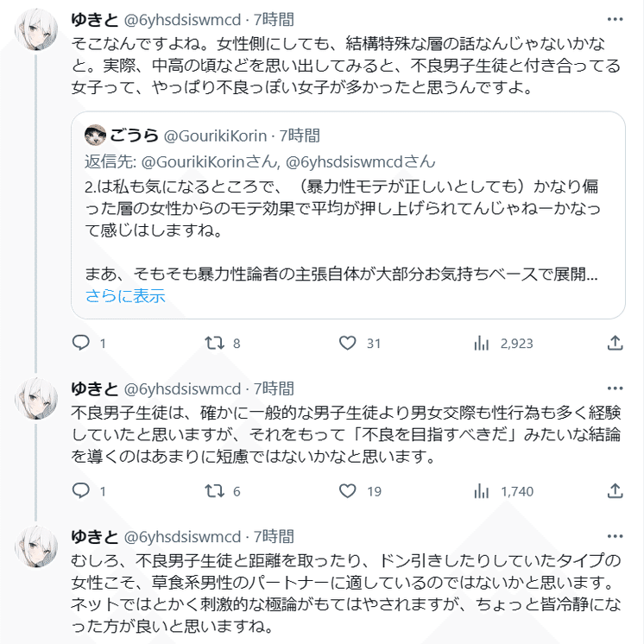Reply to the first ゆきと tweet
Screen dimensions: 644x644
pos(80,343)
